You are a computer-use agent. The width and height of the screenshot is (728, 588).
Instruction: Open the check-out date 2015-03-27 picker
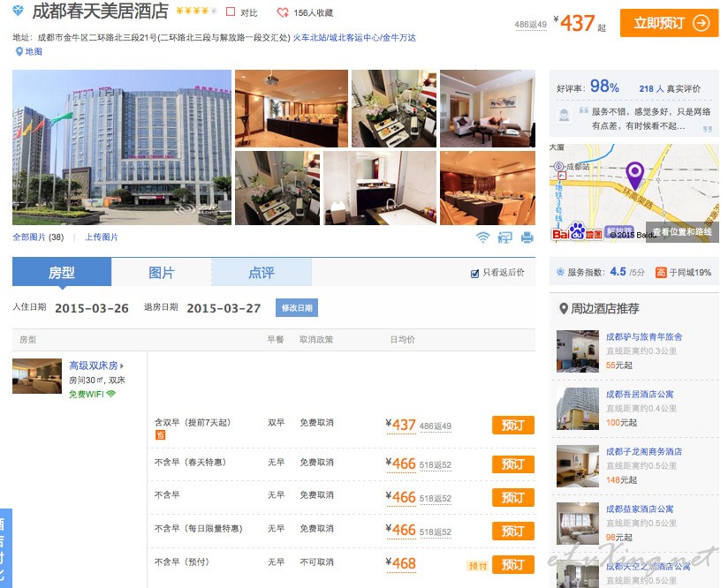click(223, 308)
